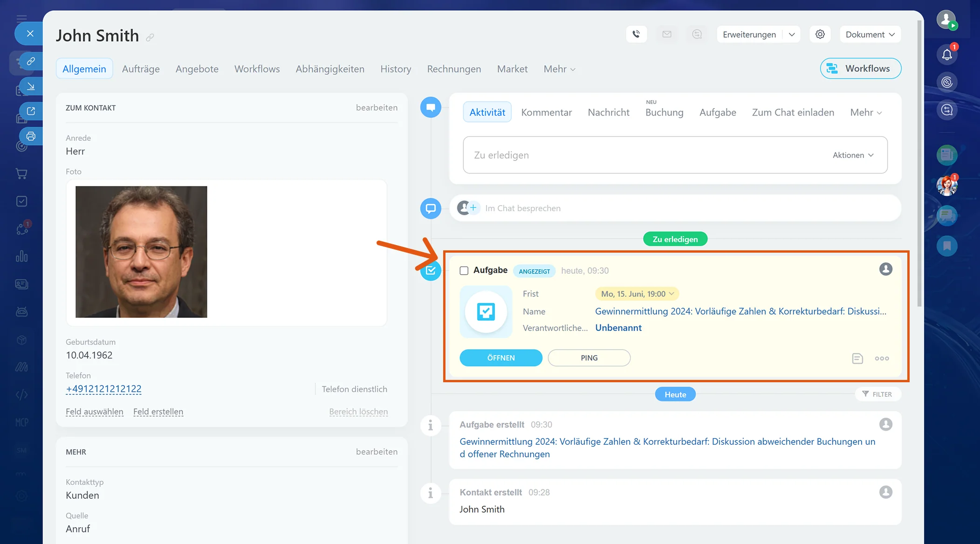Image resolution: width=980 pixels, height=544 pixels.
Task: Tick the Aufgabe completion checkbox
Action: [464, 271]
